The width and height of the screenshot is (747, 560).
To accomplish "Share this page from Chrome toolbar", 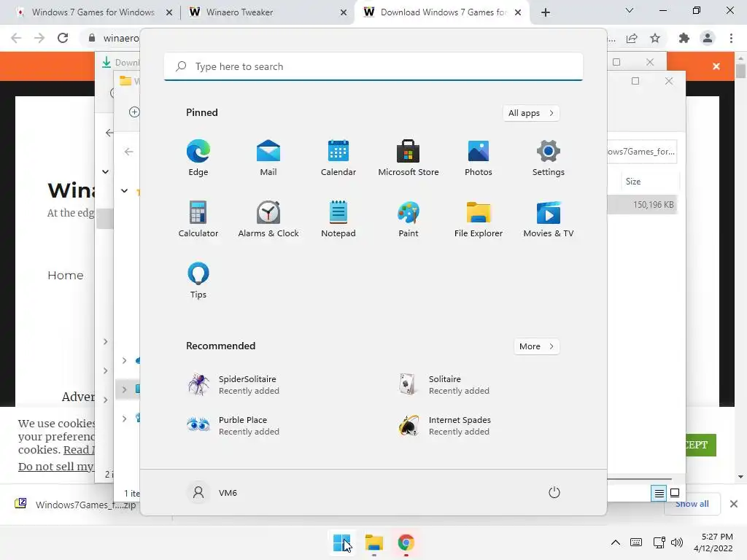I will [632, 38].
